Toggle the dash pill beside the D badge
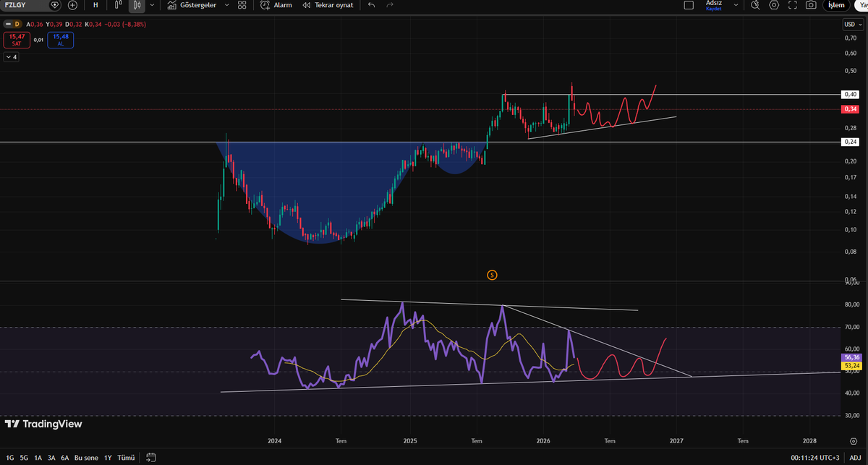Image resolution: width=868 pixels, height=465 pixels. pos(8,24)
